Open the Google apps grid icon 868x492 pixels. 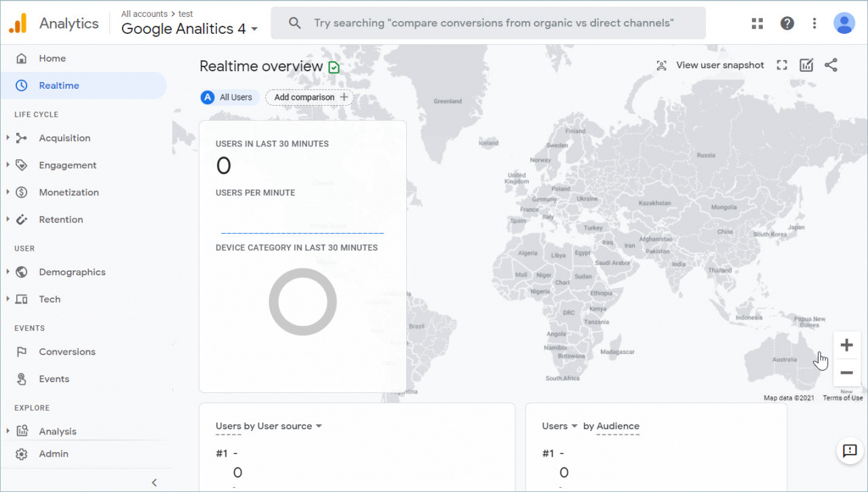click(x=757, y=23)
